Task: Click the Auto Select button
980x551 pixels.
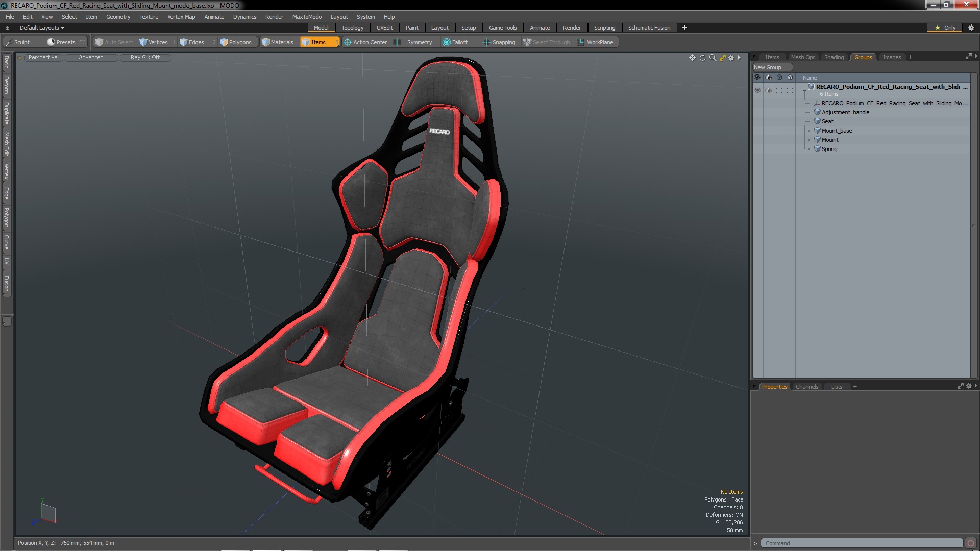Action: [x=114, y=42]
